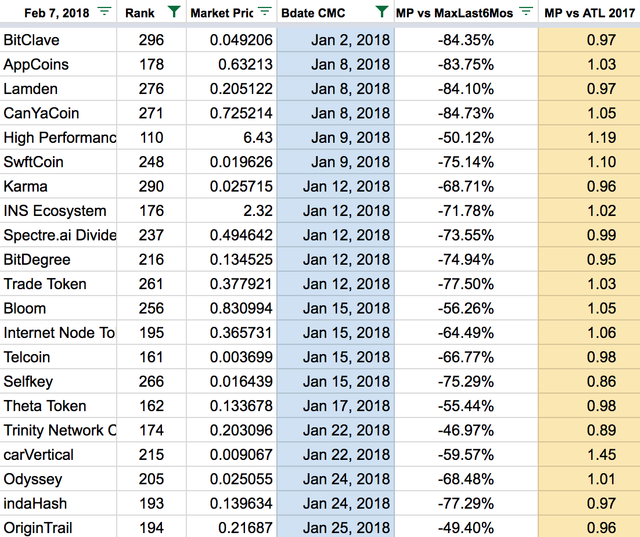Select the Bdate CMC header label

tap(313, 13)
